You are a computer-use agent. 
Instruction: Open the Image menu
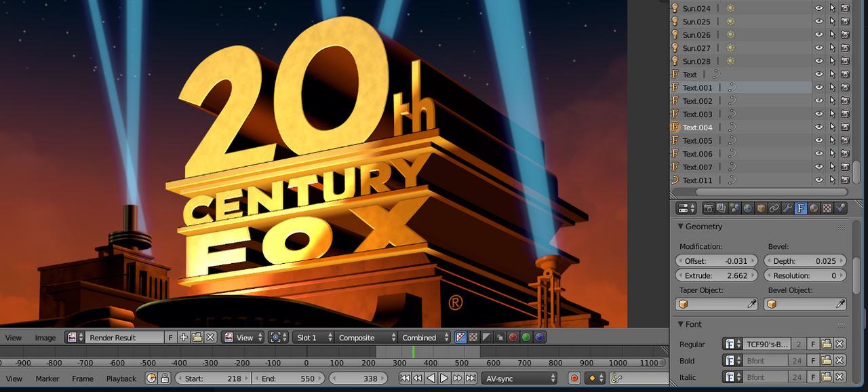pos(45,337)
